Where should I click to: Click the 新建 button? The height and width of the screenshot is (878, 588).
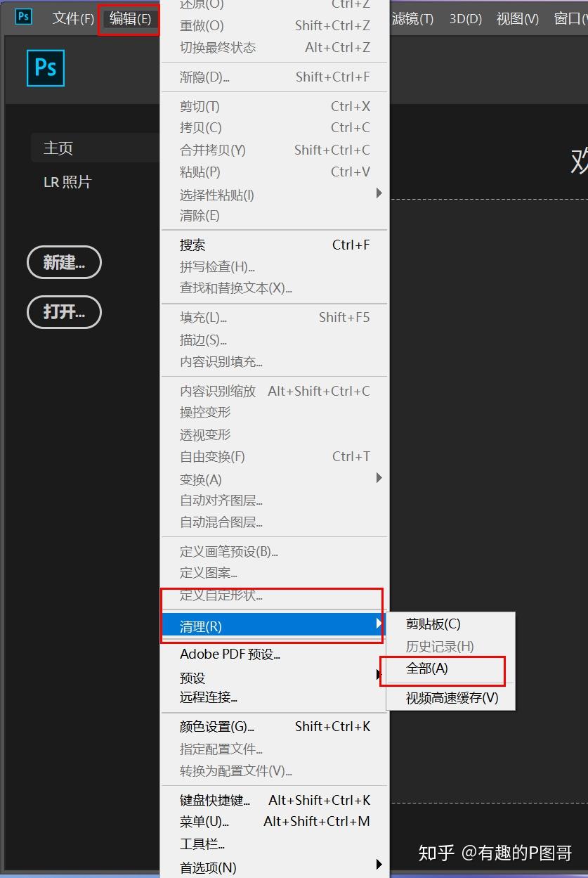pyautogui.click(x=64, y=262)
